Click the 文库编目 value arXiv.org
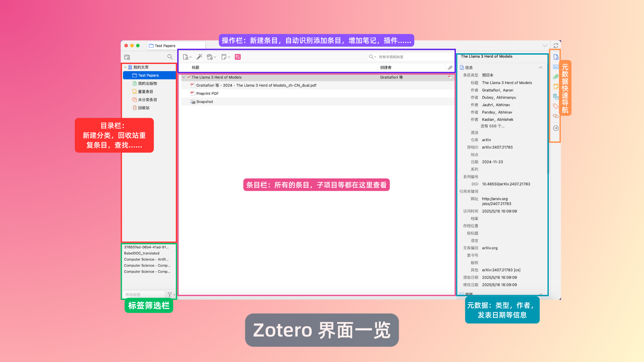The image size is (644, 362). [490, 248]
